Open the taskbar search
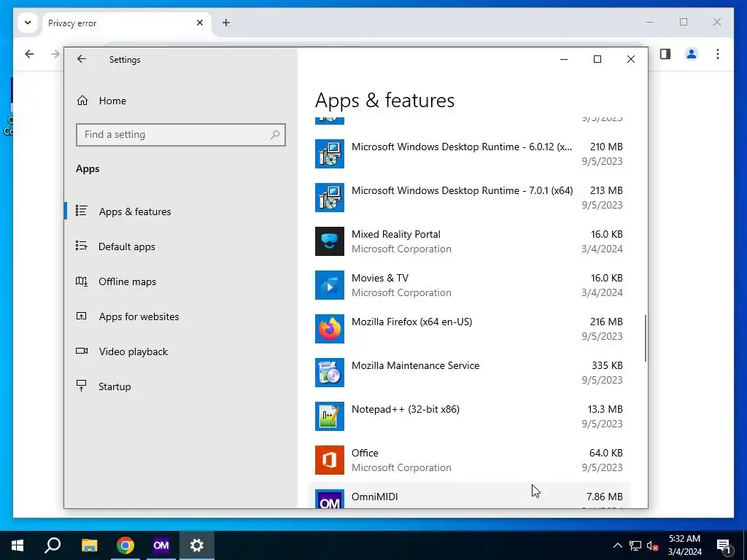 pyautogui.click(x=53, y=545)
